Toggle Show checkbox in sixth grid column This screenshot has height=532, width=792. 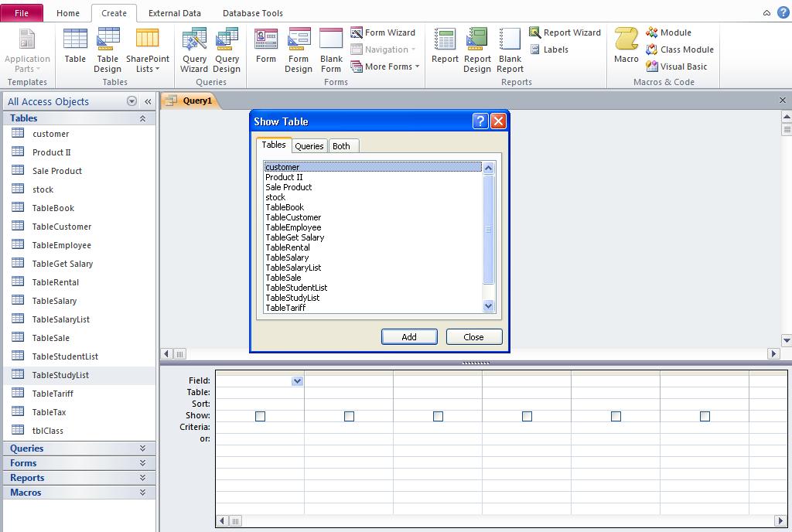(x=705, y=417)
